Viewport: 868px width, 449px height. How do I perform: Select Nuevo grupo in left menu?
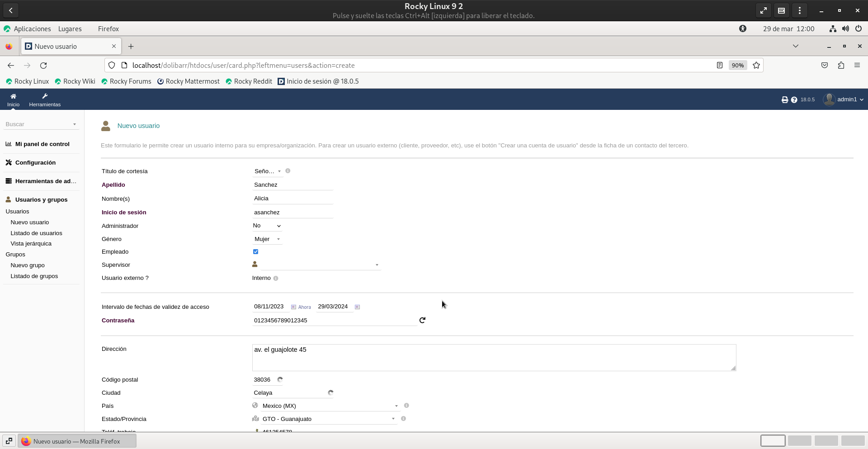pos(28,265)
